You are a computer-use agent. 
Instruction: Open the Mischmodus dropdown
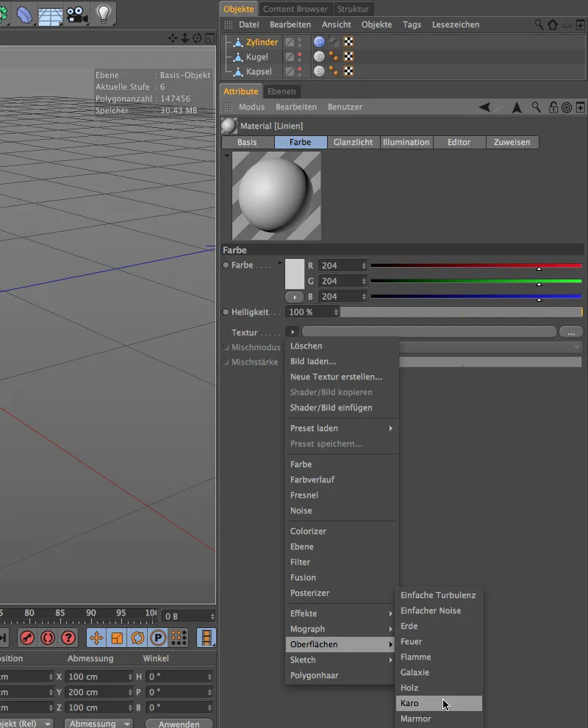tap(490, 347)
